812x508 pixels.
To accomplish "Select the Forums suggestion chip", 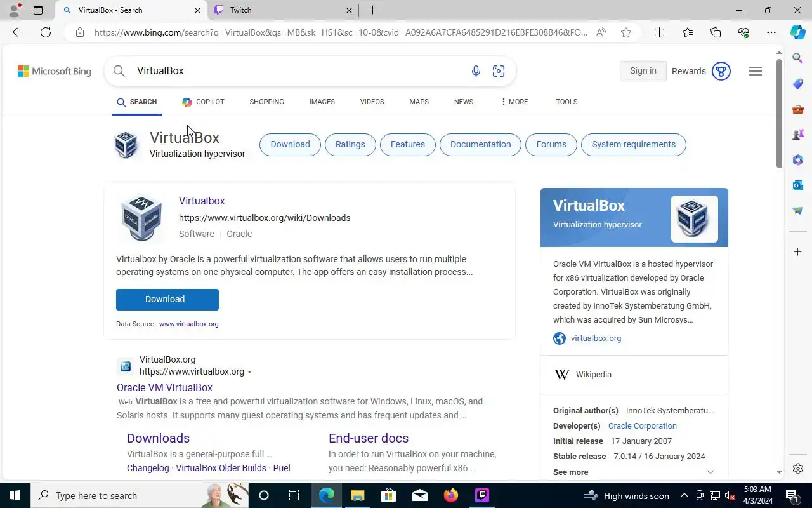I will coord(551,144).
